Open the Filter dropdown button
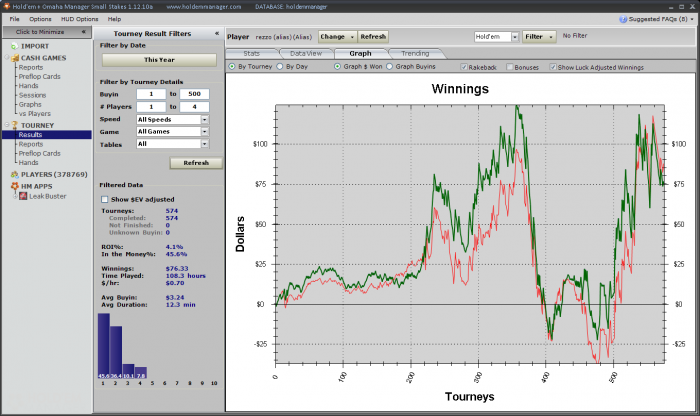Viewport: 700px width, 416px height. click(539, 37)
